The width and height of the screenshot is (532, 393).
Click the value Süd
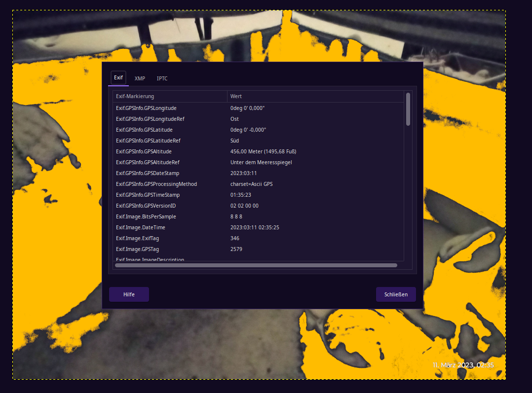(234, 141)
